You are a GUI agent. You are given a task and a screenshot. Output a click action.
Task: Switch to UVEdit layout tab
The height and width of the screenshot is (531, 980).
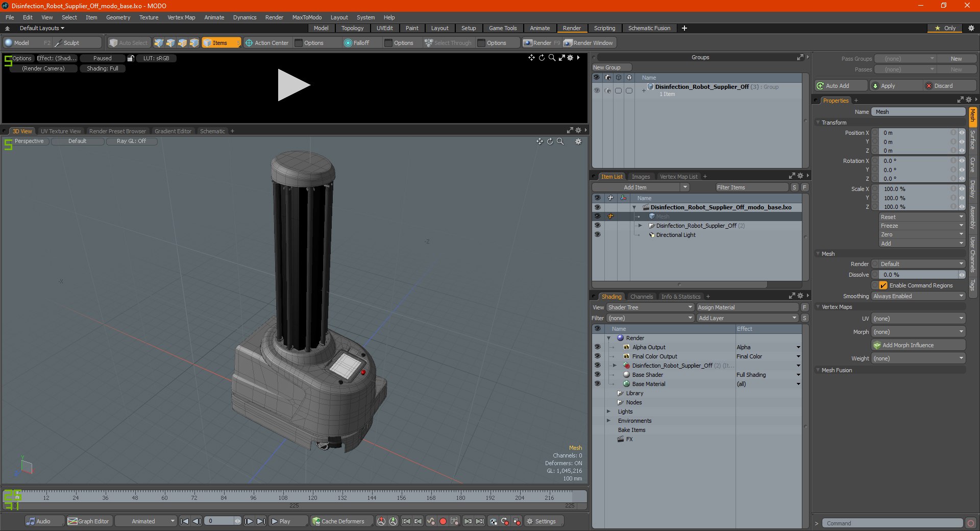[x=384, y=28]
